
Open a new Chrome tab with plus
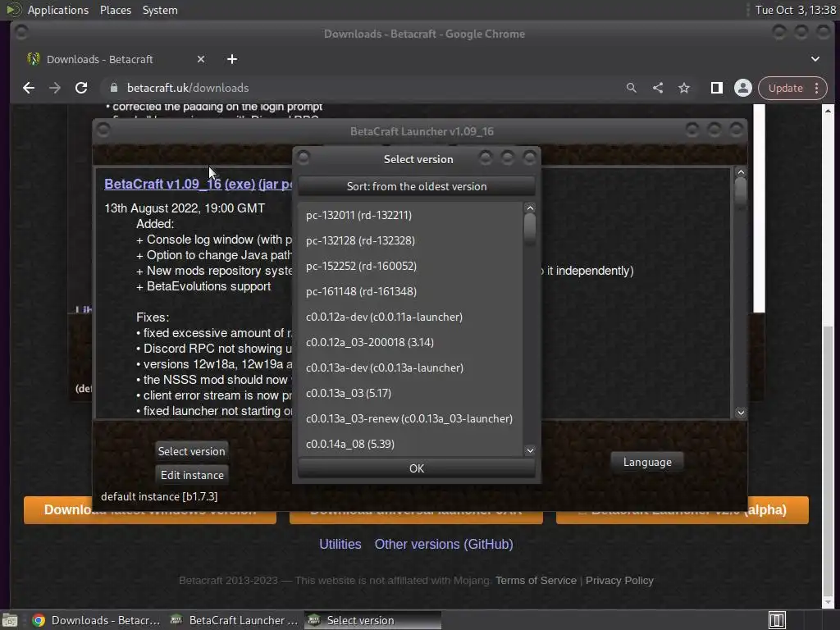coord(232,59)
